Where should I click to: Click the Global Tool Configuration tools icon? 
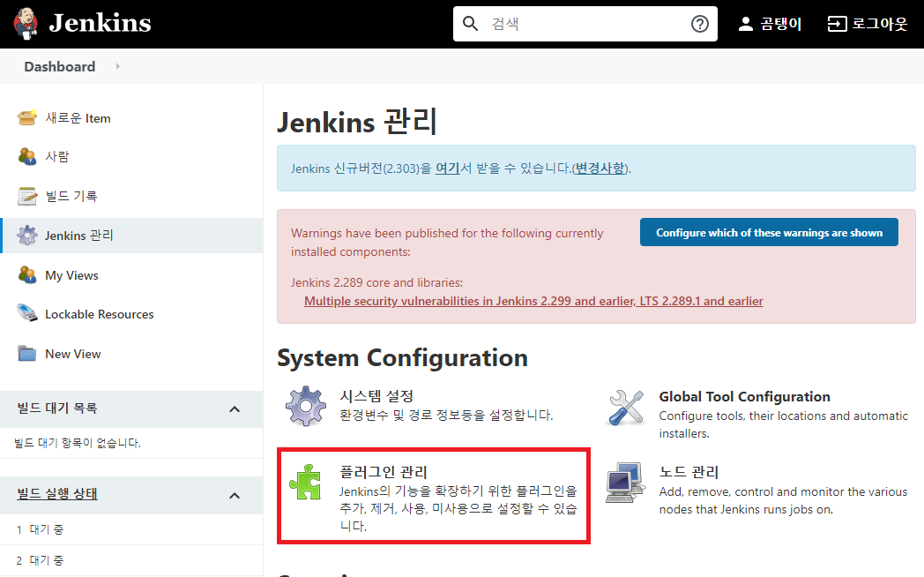pos(625,408)
